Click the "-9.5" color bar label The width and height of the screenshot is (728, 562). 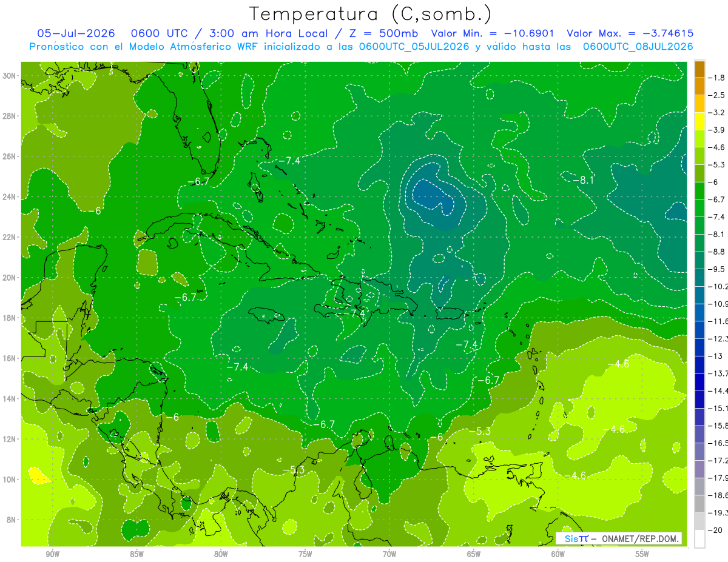pos(716,269)
